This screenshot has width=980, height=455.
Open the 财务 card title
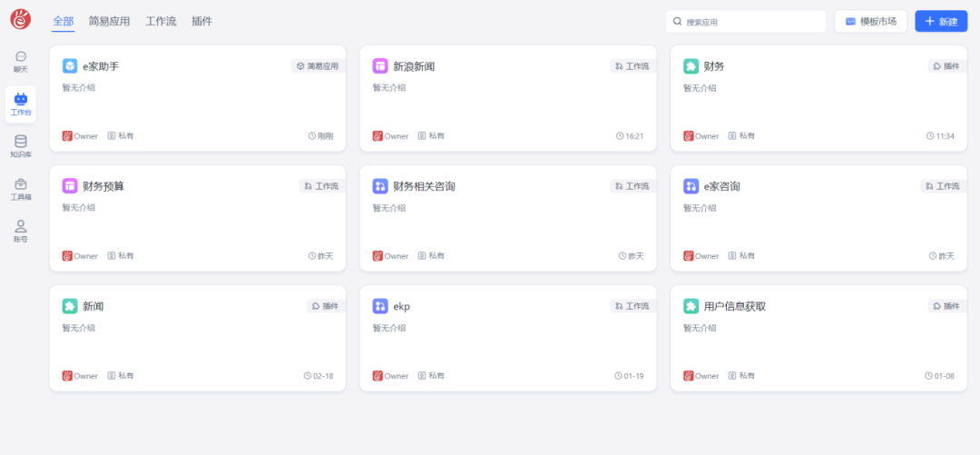click(714, 66)
